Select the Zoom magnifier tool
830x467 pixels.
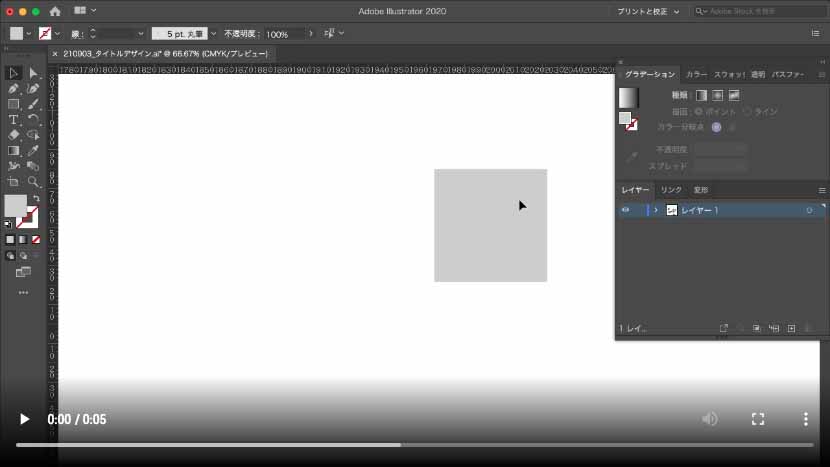click(33, 182)
